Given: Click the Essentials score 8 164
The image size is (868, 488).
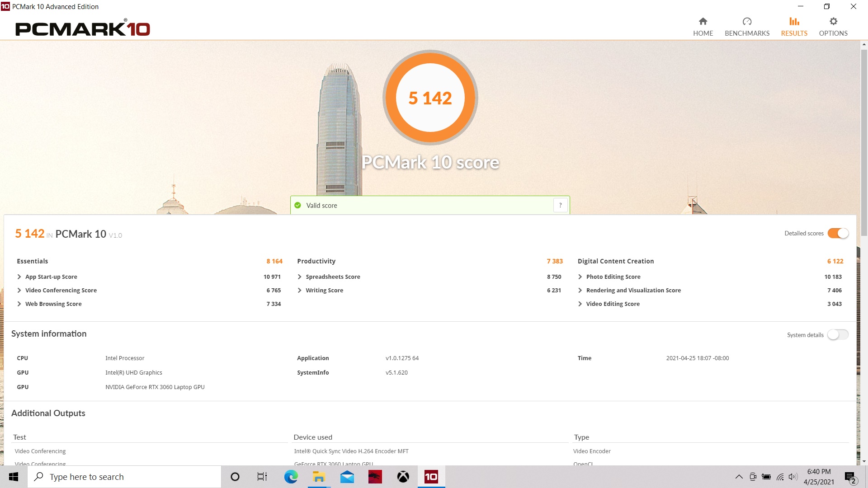Looking at the screenshot, I should click(274, 261).
